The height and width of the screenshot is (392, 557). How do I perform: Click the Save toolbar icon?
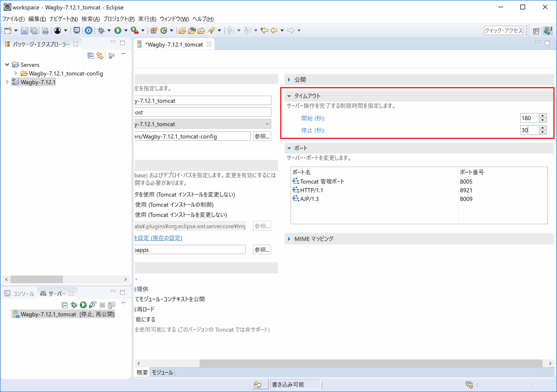pyautogui.click(x=24, y=31)
